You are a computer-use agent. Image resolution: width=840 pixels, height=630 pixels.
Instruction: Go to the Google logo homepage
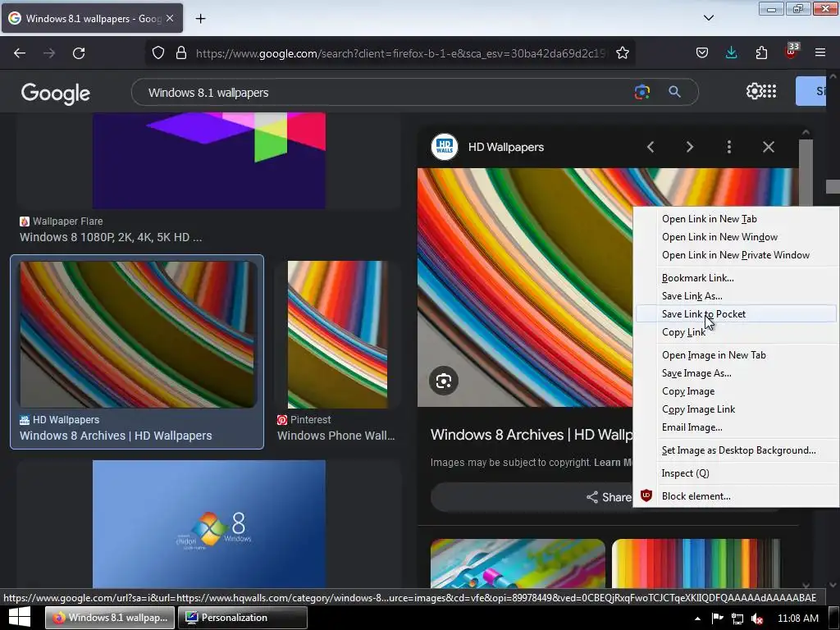click(56, 94)
